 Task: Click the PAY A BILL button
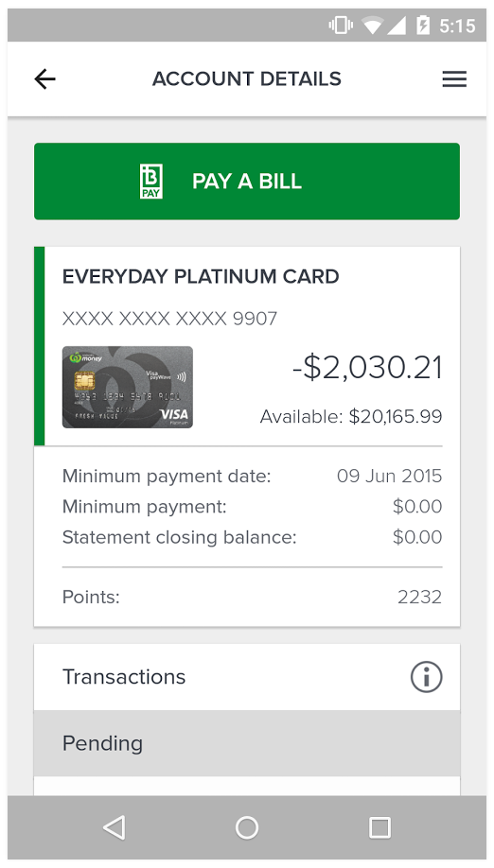click(247, 182)
